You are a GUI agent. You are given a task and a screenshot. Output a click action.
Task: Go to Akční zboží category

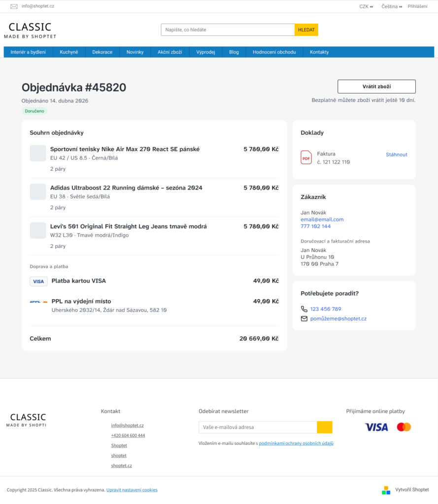coord(169,52)
